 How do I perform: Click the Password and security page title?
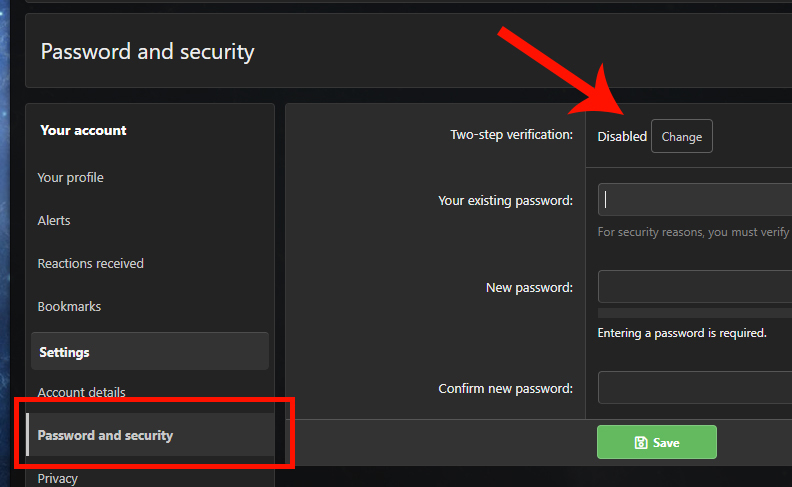(147, 52)
